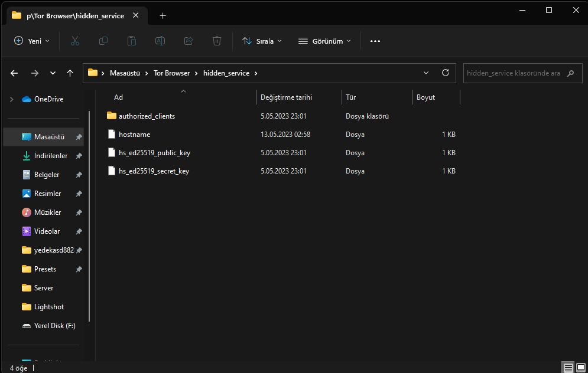Select the hostname file name

tap(134, 135)
